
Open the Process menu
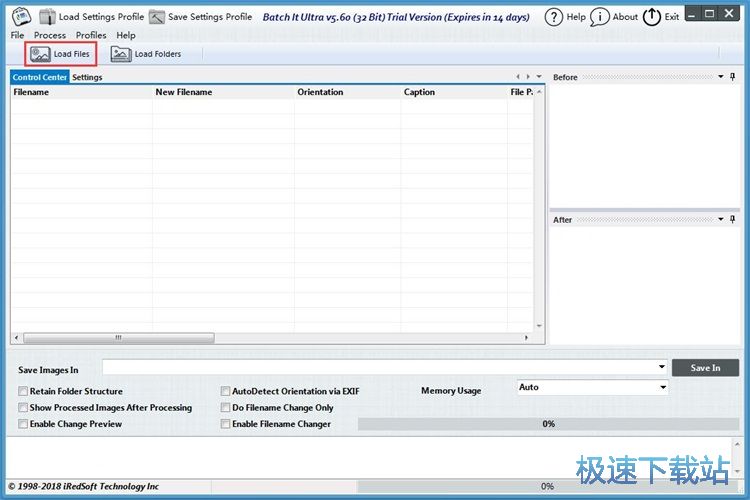[50, 35]
